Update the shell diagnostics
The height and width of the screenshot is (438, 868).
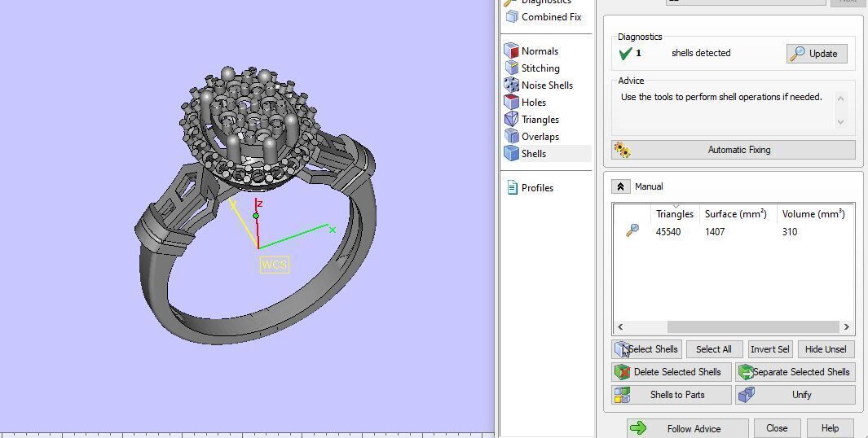(x=817, y=54)
